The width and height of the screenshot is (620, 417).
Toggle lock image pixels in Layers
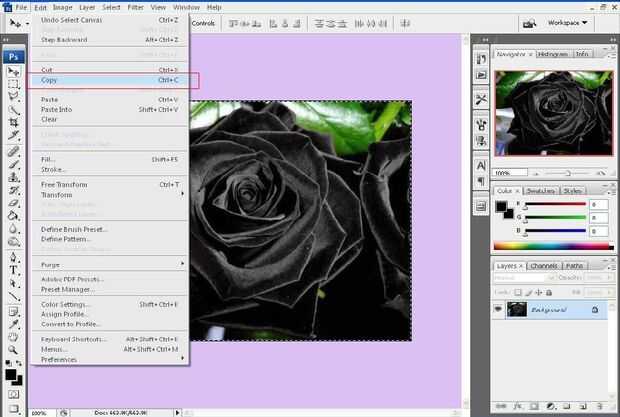pos(529,292)
